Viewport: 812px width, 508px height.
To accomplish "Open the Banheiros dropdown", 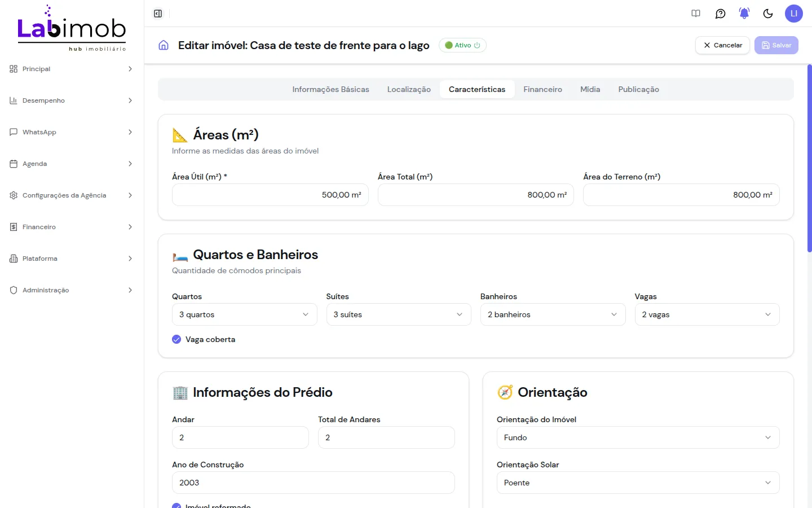I will pyautogui.click(x=553, y=314).
